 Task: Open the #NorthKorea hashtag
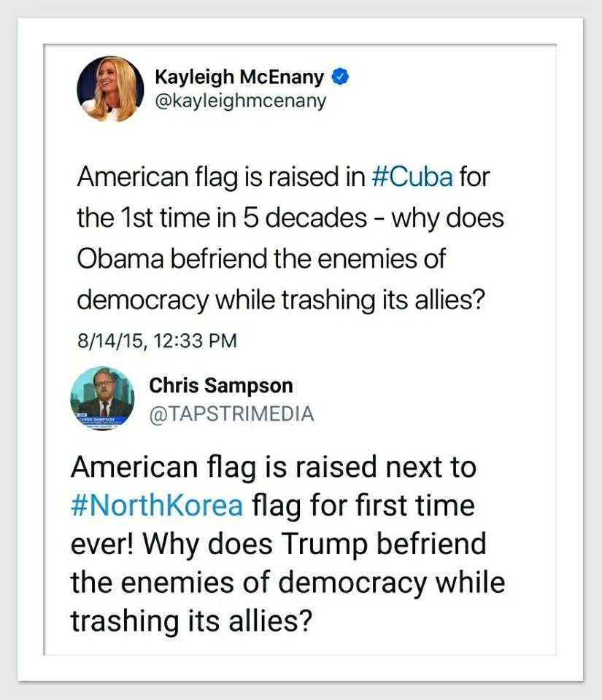tap(157, 505)
